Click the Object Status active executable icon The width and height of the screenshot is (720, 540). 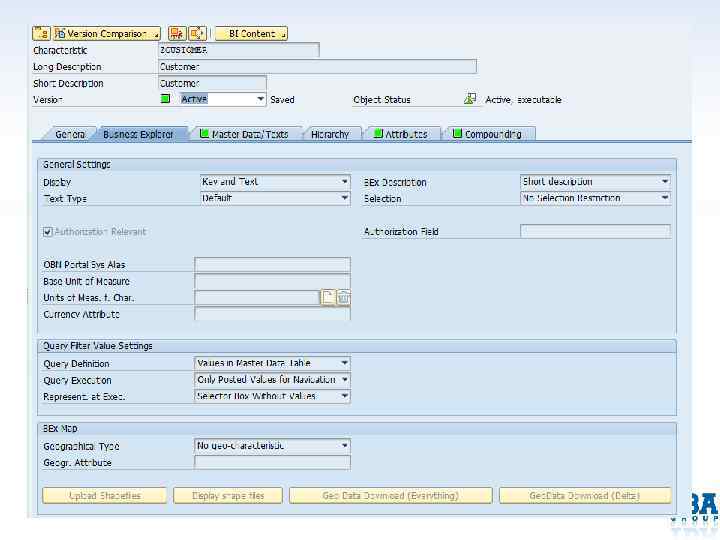[470, 99]
